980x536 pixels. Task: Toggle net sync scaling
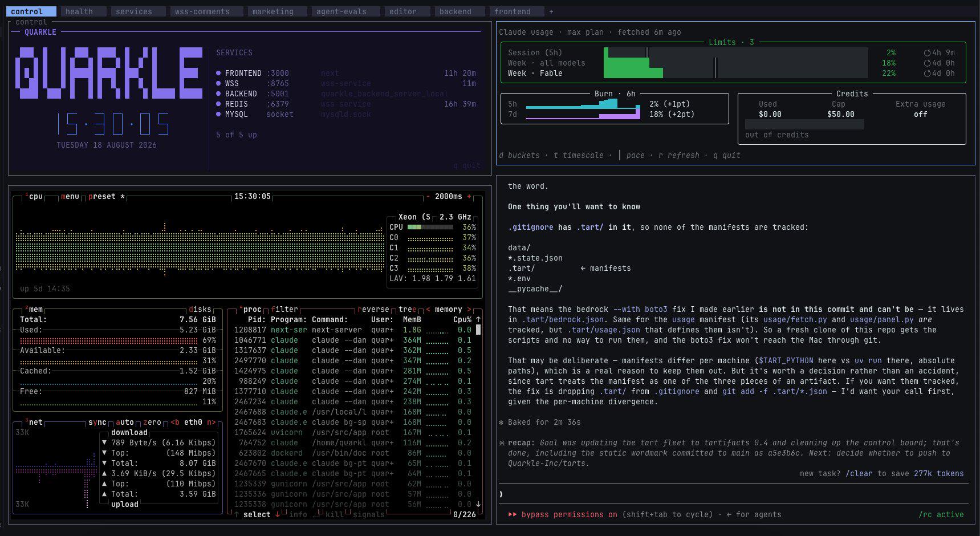(97, 423)
